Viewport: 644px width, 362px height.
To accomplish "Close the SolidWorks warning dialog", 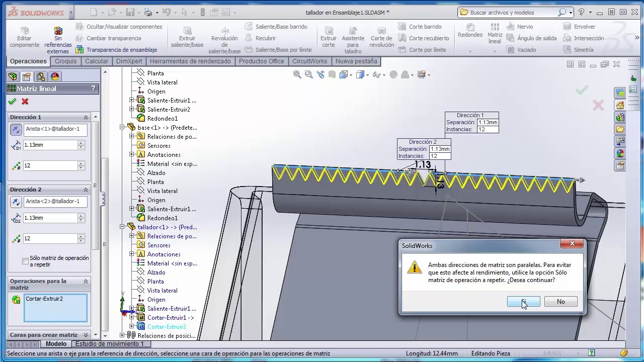I will (x=572, y=244).
